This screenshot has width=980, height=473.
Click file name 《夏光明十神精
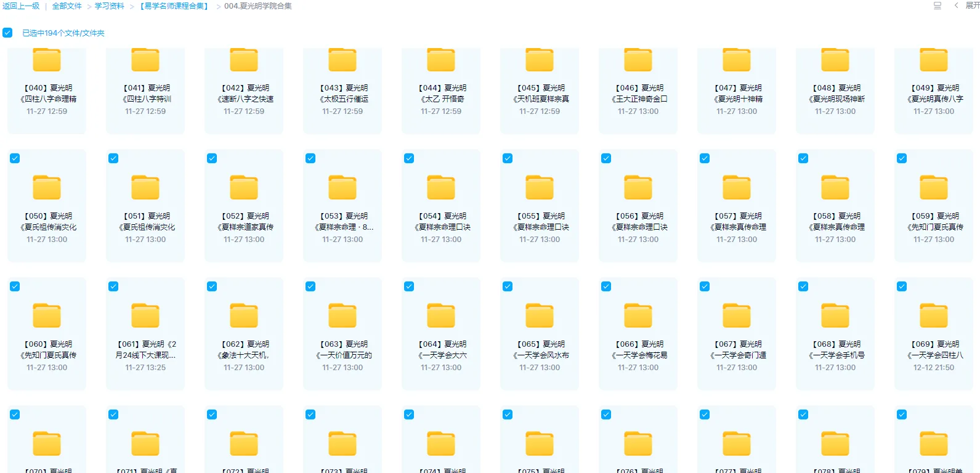click(x=738, y=99)
